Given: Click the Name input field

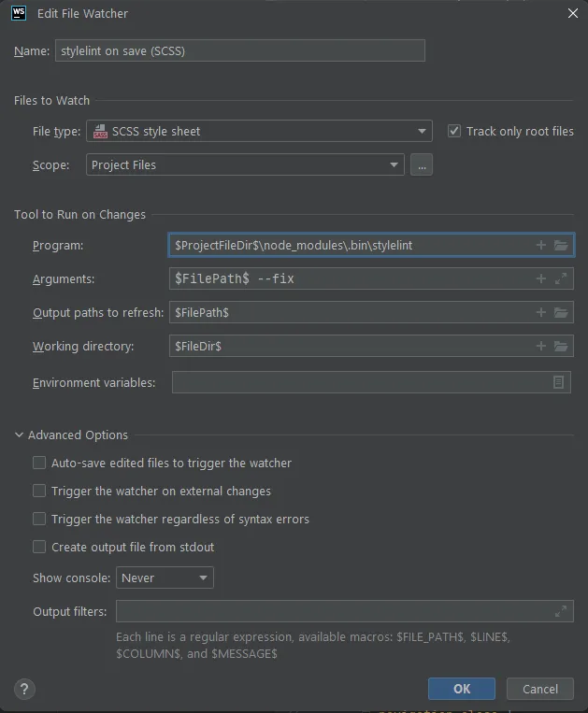Looking at the screenshot, I should point(240,50).
